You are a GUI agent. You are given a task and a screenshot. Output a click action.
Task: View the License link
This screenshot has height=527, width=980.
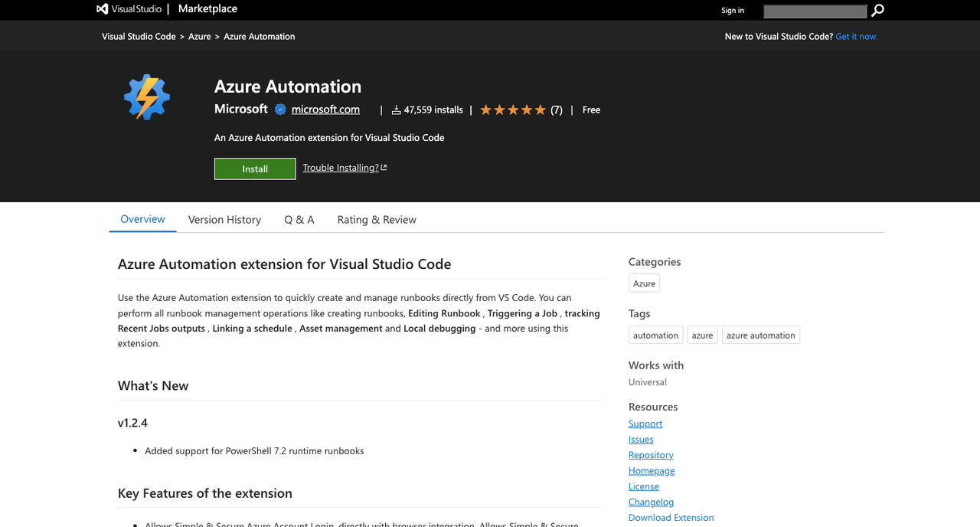click(x=644, y=486)
